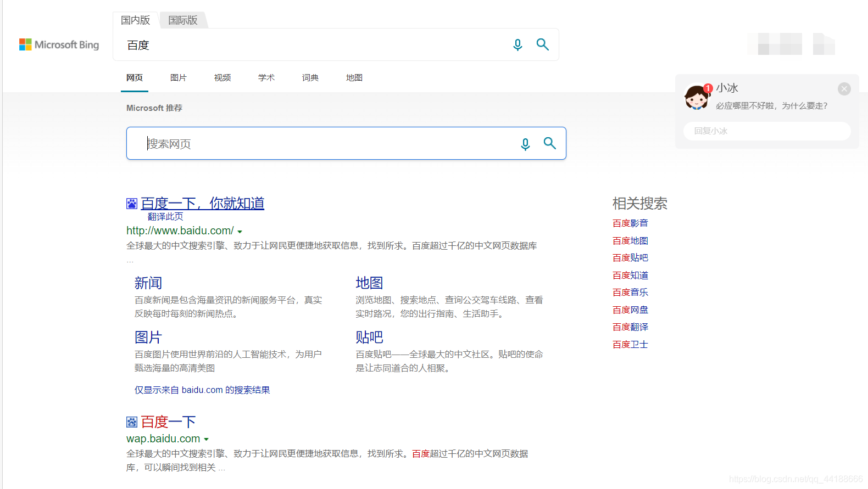868x489 pixels.
Task: Click the 新闻 description 百度新闻是包含海量资讯
Action: (x=229, y=307)
